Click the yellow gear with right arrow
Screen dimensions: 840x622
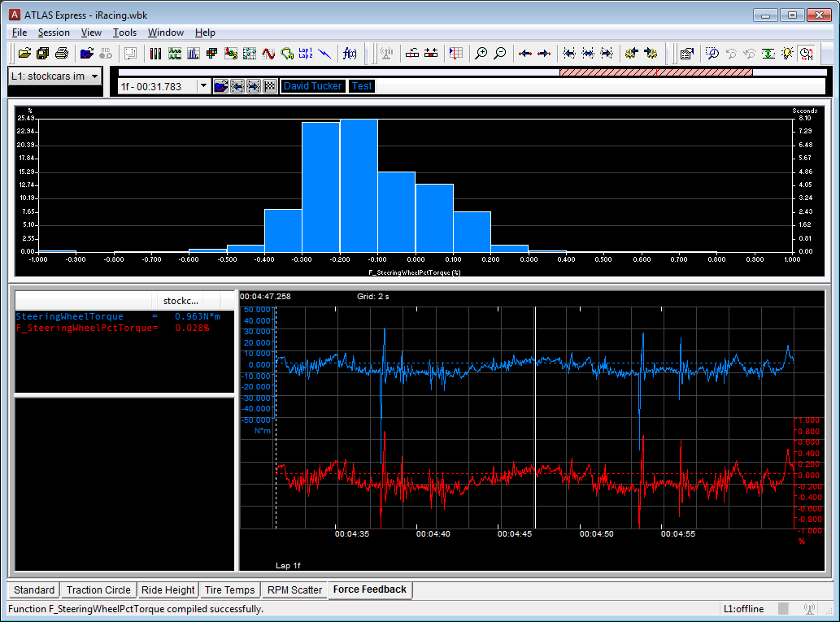pos(651,53)
